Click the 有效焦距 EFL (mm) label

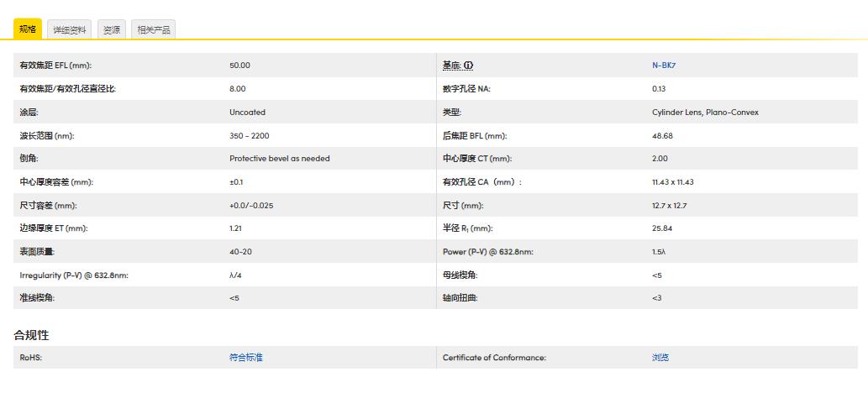pos(55,65)
